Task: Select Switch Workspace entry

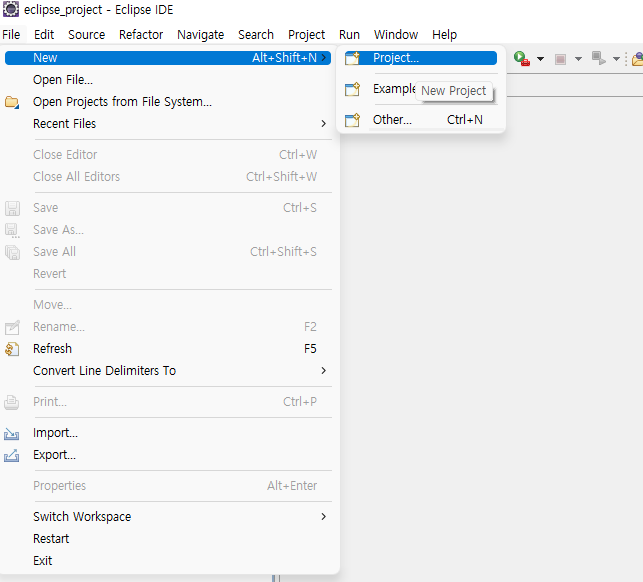Action: [168, 517]
